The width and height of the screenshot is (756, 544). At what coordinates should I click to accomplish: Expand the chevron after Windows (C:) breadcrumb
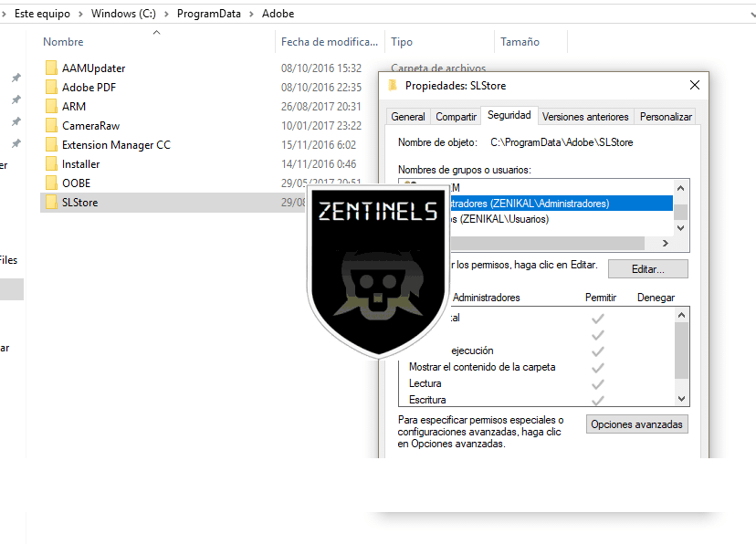point(168,14)
